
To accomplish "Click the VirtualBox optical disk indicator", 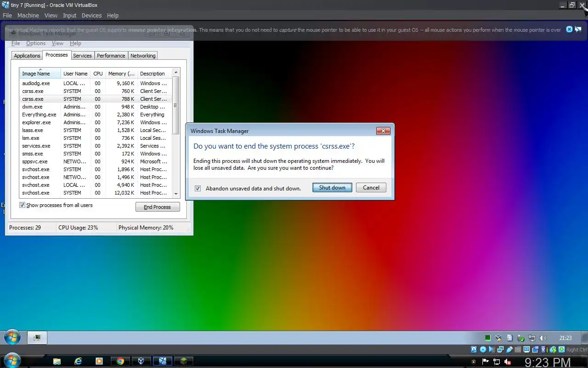I will [483, 350].
